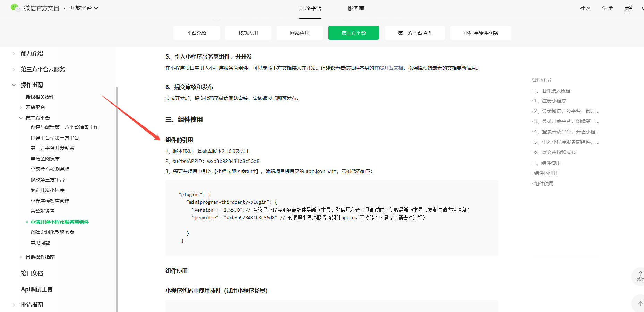Open 绑定开发小程序 page
Viewport: 644px width, 312px height.
pos(48,190)
